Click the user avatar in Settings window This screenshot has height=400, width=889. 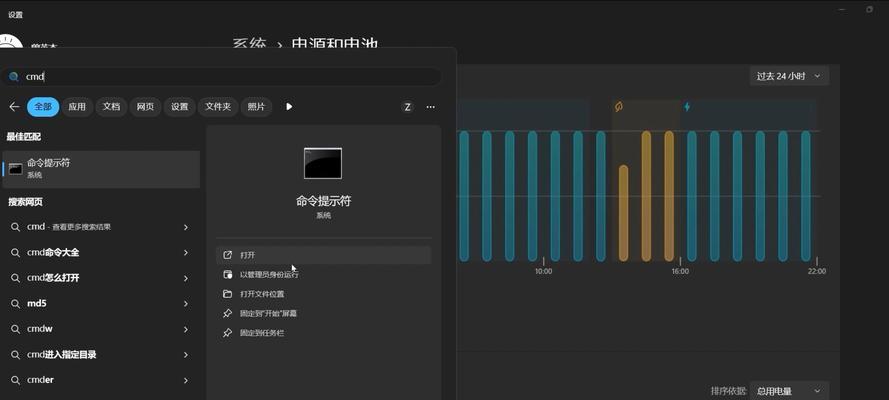pyautogui.click(x=10, y=43)
